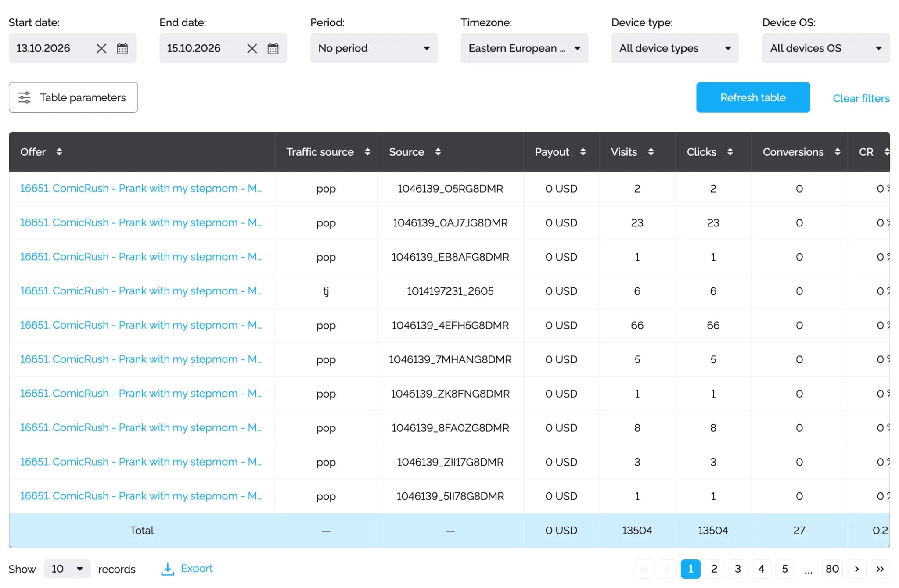Open offer link for source 1046139_ZII17G8DMR
The image size is (899, 588).
pyautogui.click(x=141, y=462)
